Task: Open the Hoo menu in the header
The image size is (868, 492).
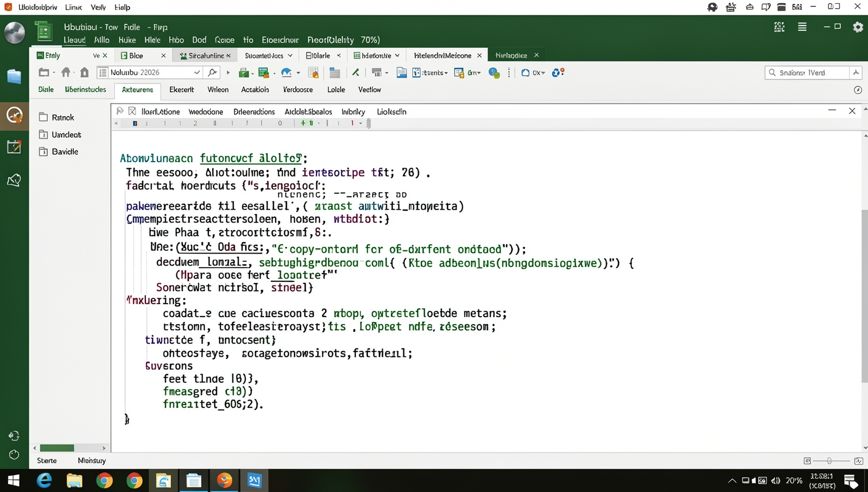Action: [176, 40]
